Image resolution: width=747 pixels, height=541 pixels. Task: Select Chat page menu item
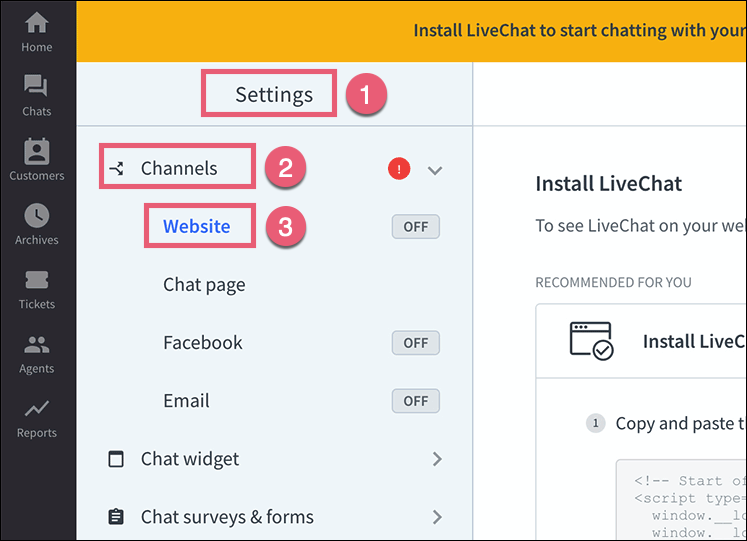click(204, 285)
